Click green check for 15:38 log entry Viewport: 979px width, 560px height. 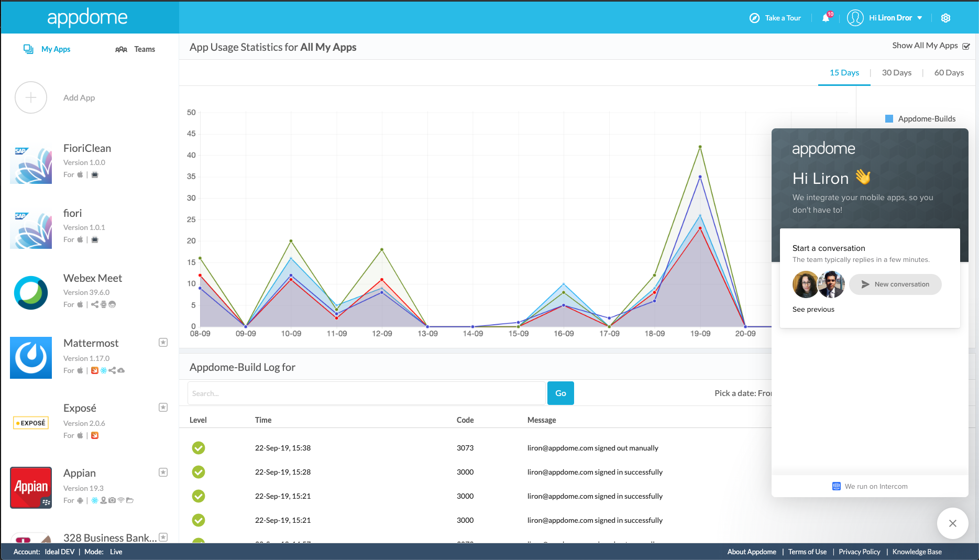pos(199,448)
